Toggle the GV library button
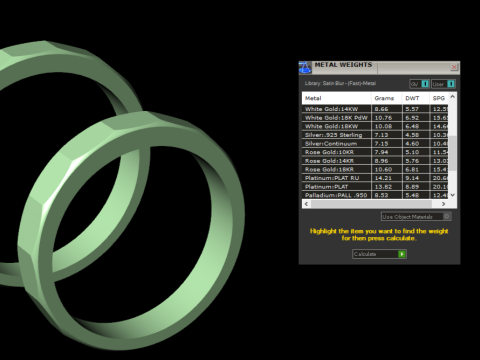 coord(419,84)
